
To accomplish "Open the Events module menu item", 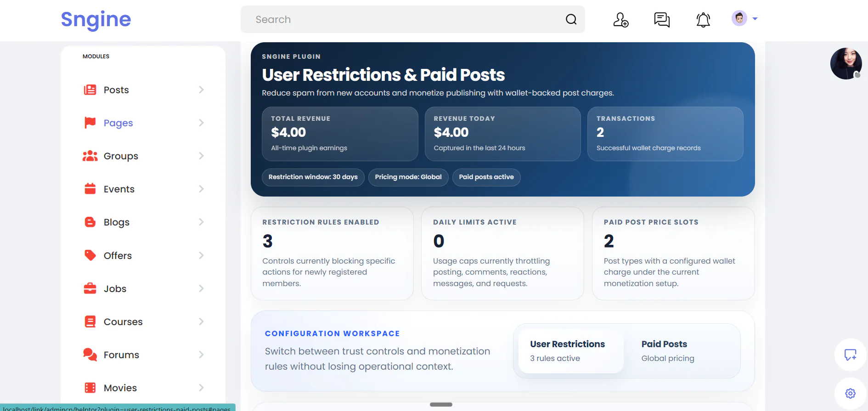I will pos(143,189).
